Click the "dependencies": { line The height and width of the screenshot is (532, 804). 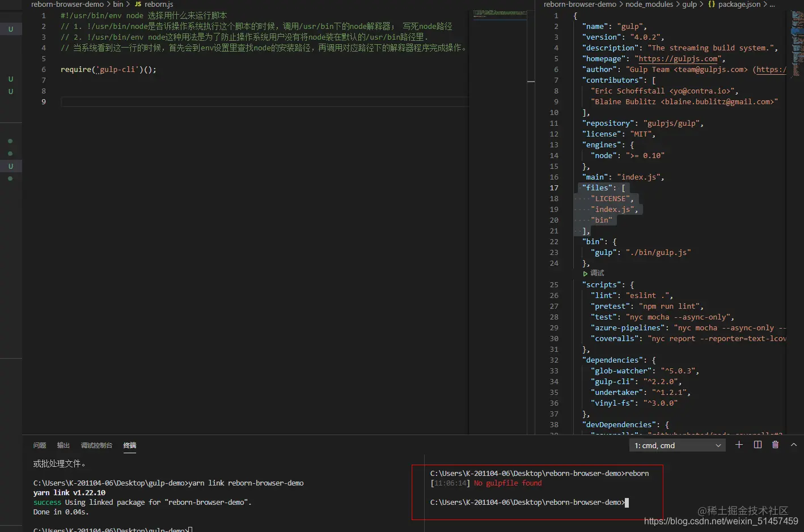click(619, 360)
